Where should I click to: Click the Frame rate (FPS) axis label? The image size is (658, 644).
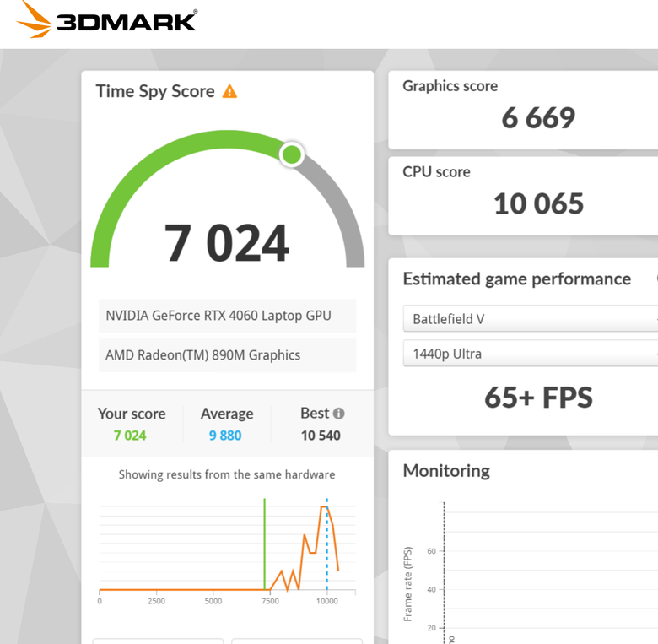click(x=407, y=584)
